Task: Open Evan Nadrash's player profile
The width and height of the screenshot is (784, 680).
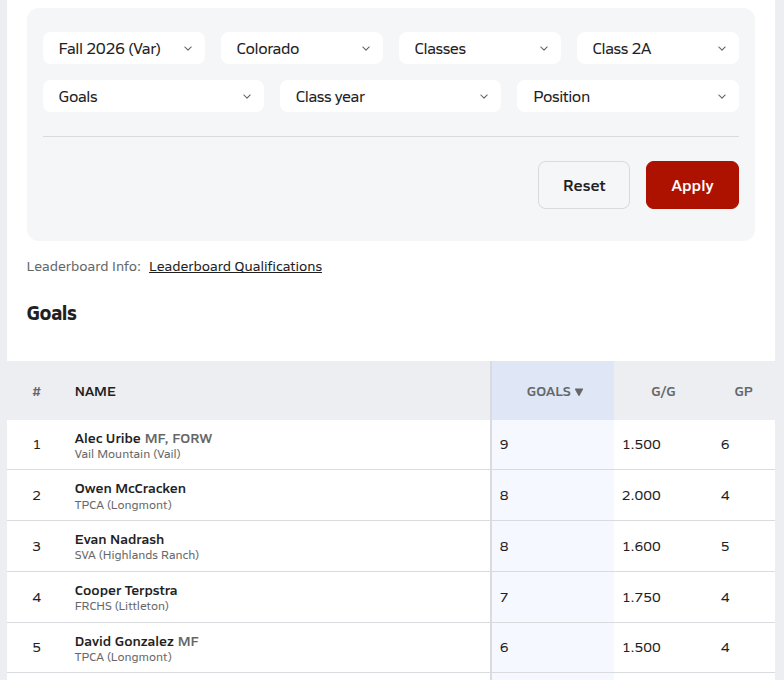Action: pyautogui.click(x=120, y=540)
